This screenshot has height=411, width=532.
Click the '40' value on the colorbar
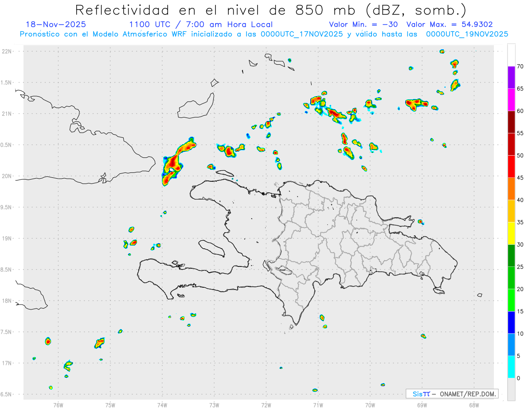(520, 200)
